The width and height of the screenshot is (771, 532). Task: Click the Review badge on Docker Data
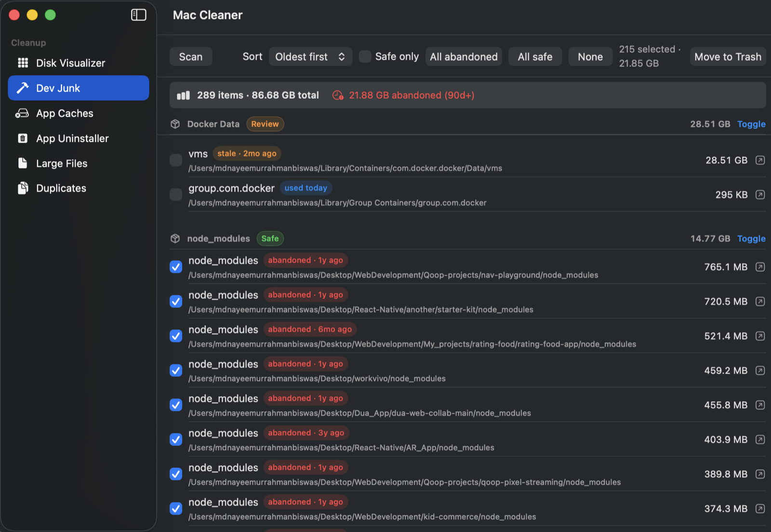(265, 124)
